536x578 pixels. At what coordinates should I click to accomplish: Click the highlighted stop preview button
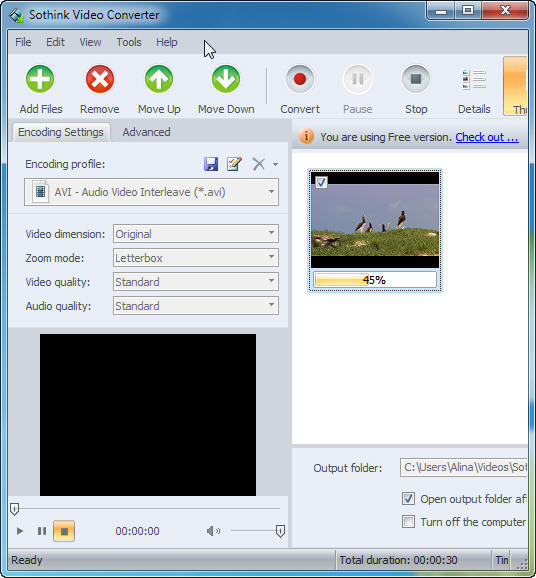(64, 531)
